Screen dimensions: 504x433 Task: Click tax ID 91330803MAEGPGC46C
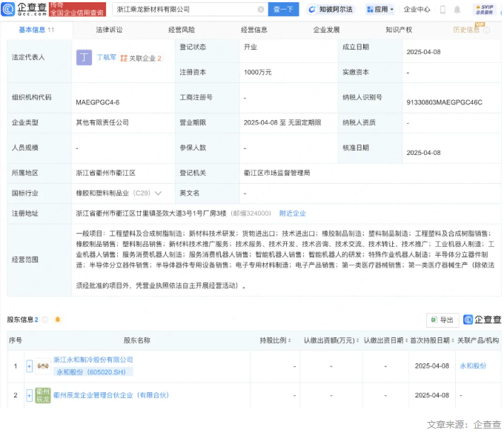point(444,102)
